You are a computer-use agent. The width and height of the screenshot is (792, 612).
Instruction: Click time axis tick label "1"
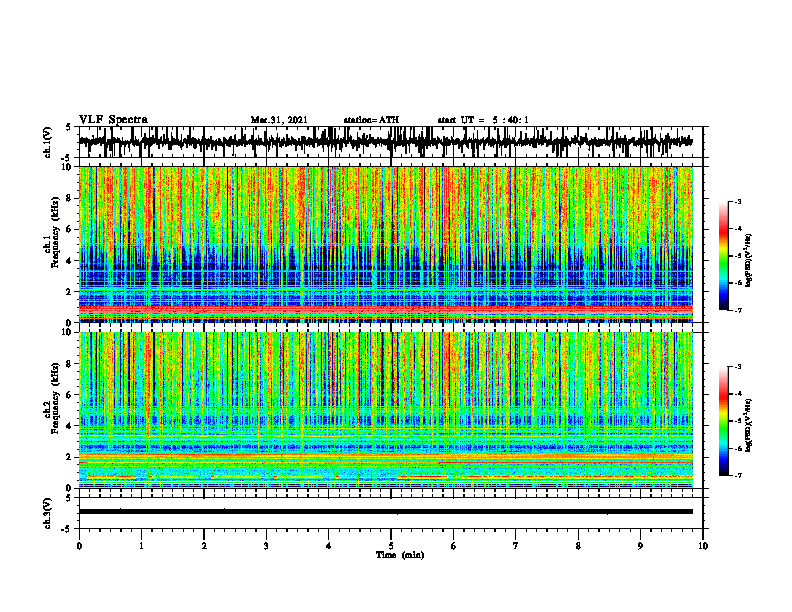[141, 546]
